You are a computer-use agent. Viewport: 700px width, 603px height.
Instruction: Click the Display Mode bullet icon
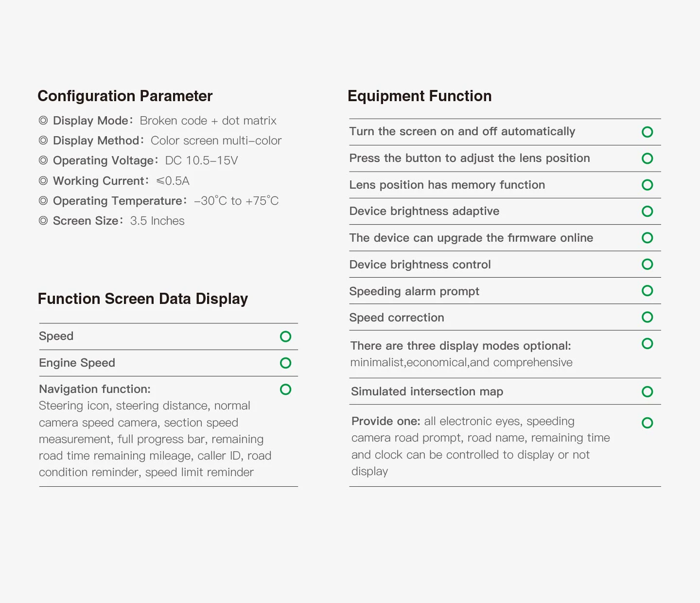point(43,120)
